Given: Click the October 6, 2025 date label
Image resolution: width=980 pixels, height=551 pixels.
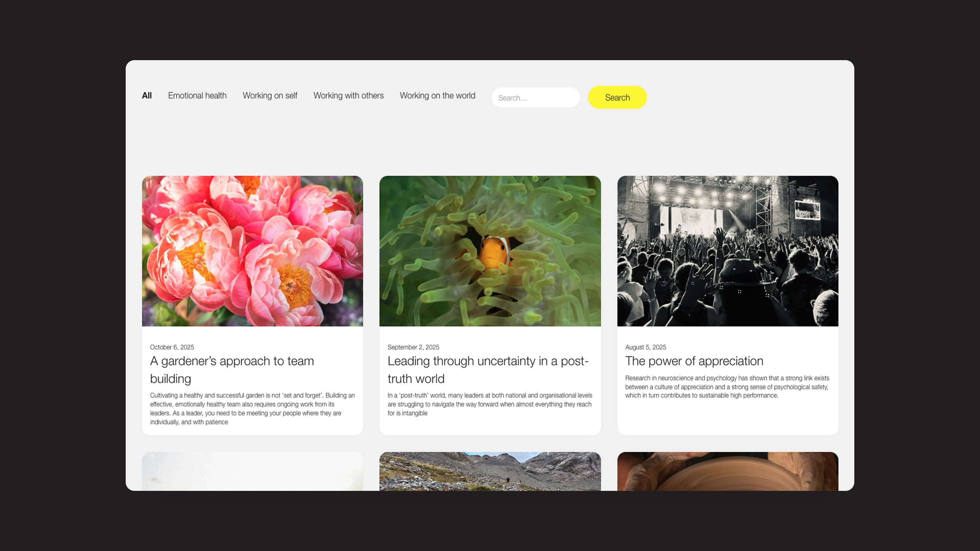Looking at the screenshot, I should click(x=172, y=347).
